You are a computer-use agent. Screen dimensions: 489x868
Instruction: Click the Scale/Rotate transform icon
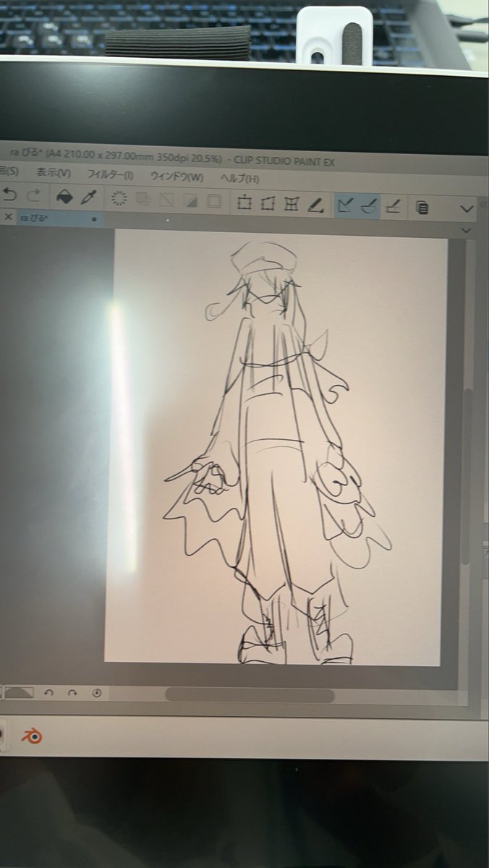[244, 203]
